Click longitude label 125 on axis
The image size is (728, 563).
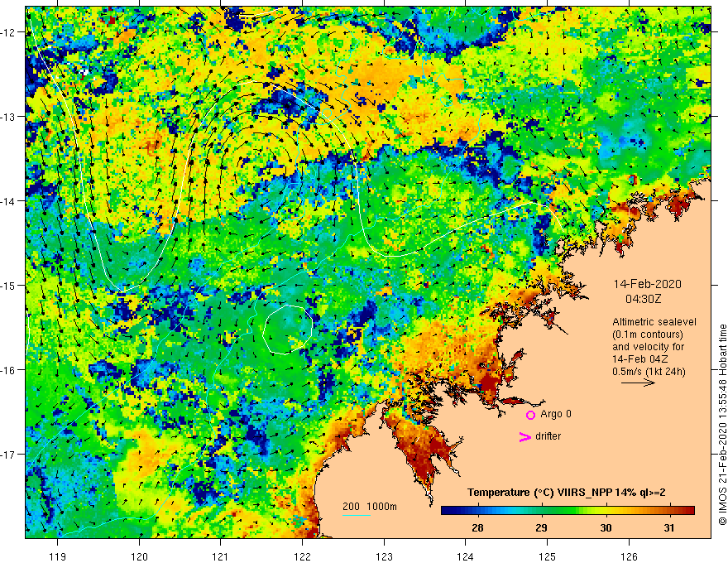[x=548, y=556]
